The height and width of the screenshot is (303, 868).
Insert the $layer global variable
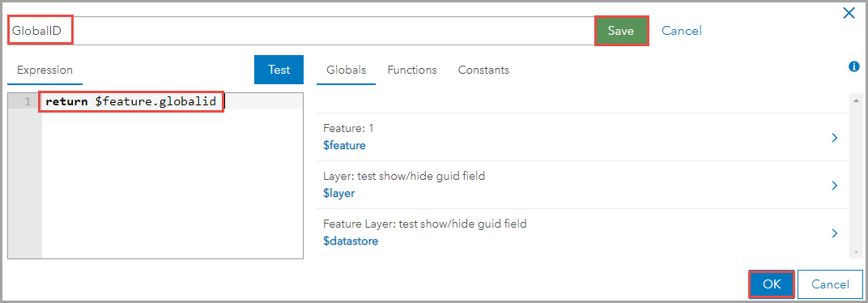coord(338,194)
